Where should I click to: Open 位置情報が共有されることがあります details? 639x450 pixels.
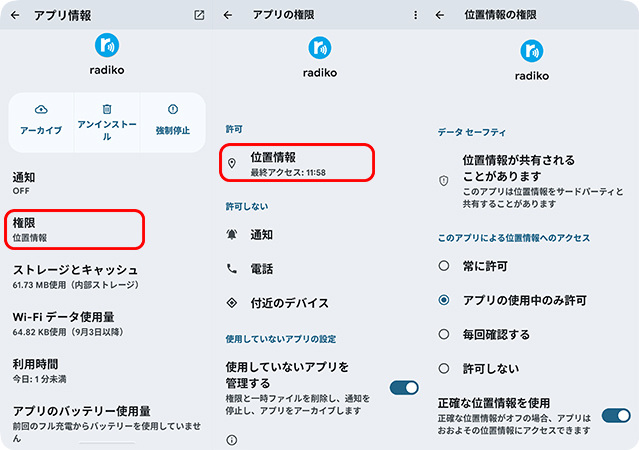point(532,181)
